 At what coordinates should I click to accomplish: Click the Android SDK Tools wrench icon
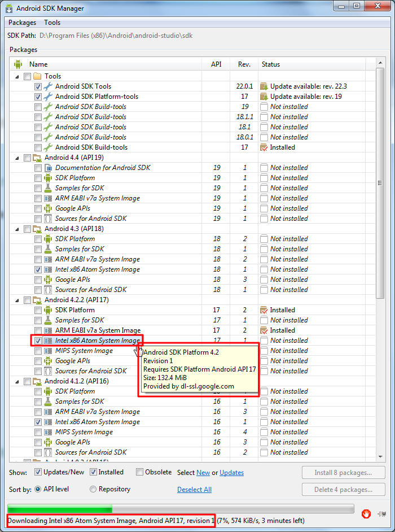(x=48, y=86)
